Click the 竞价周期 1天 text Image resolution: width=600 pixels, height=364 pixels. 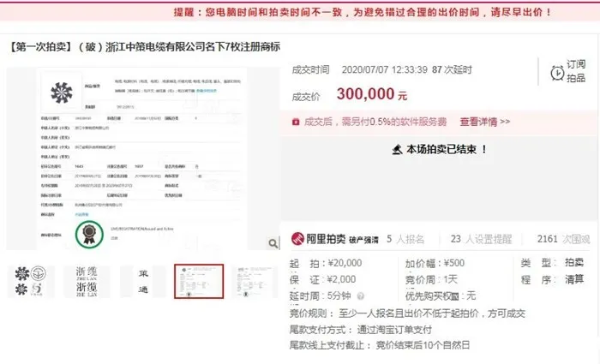[x=431, y=279]
